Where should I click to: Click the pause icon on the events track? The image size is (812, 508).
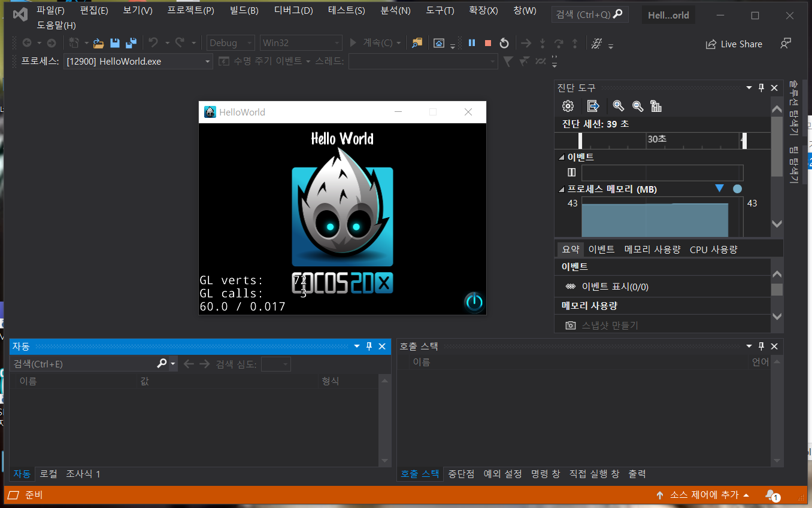tap(571, 172)
